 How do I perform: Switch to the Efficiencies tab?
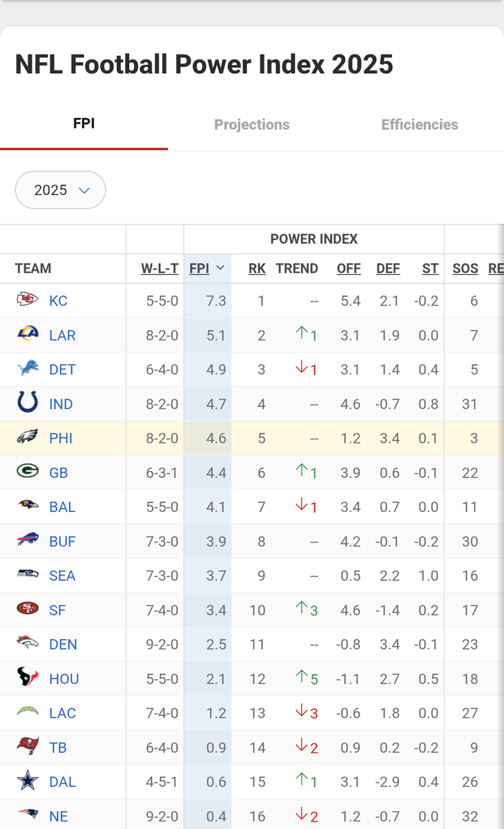(419, 125)
